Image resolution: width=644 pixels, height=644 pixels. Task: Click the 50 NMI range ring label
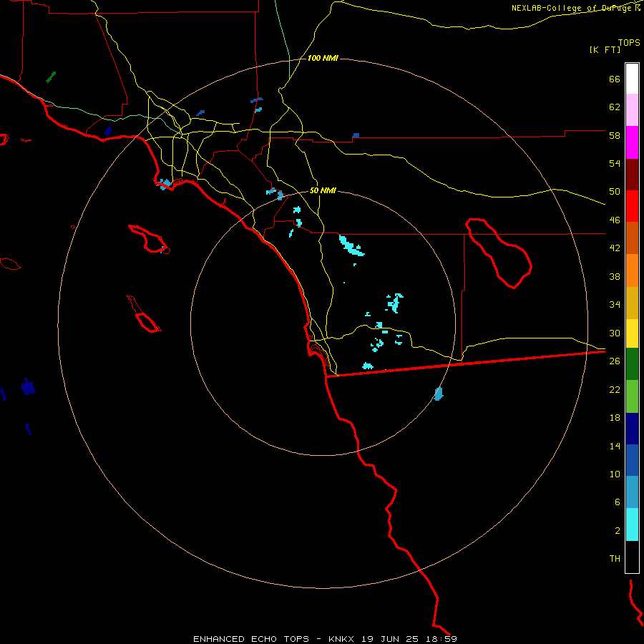click(x=323, y=190)
